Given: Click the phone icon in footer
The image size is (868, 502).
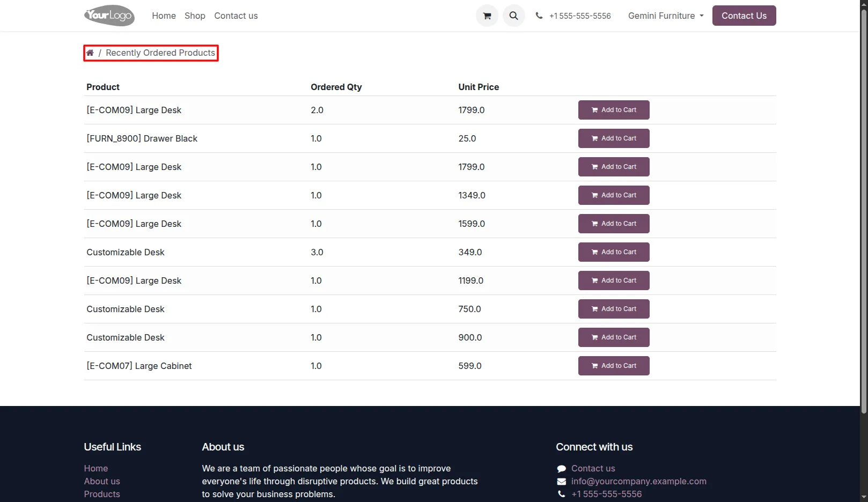Looking at the screenshot, I should coord(562,494).
